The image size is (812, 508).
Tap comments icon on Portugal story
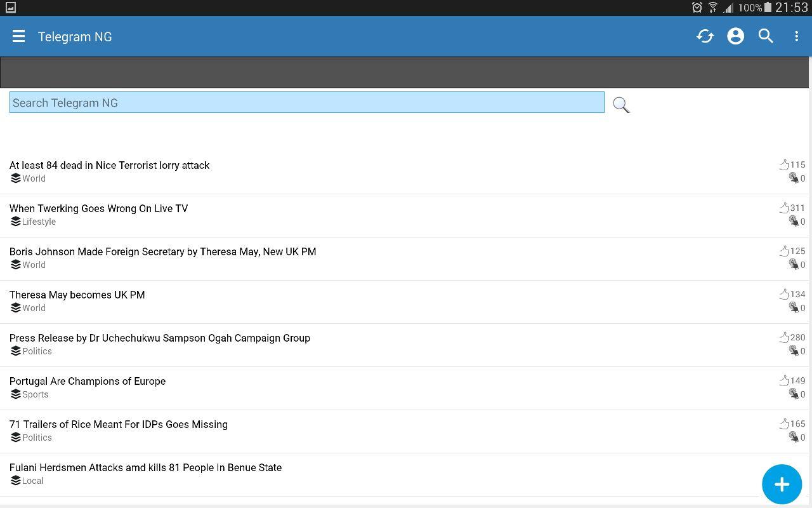tap(794, 394)
